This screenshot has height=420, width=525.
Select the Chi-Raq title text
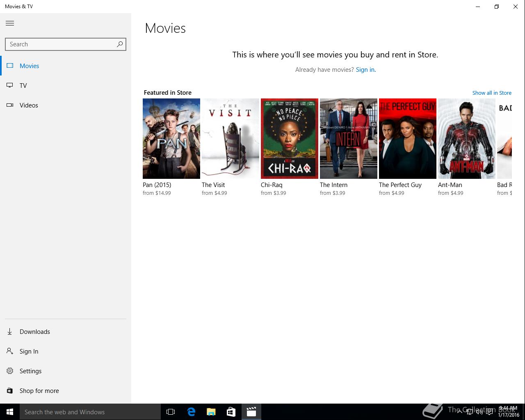tap(272, 185)
